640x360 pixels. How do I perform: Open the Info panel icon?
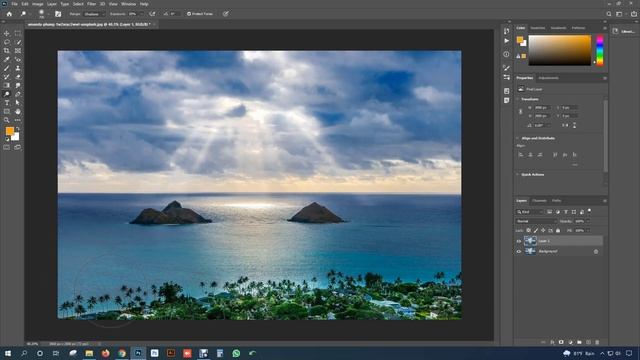[x=507, y=54]
